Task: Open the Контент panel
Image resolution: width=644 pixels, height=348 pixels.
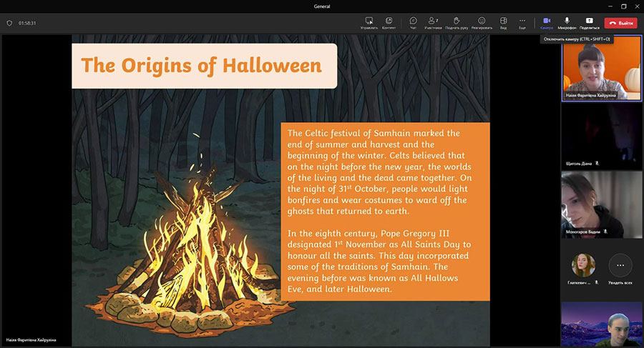Action: pos(389,23)
